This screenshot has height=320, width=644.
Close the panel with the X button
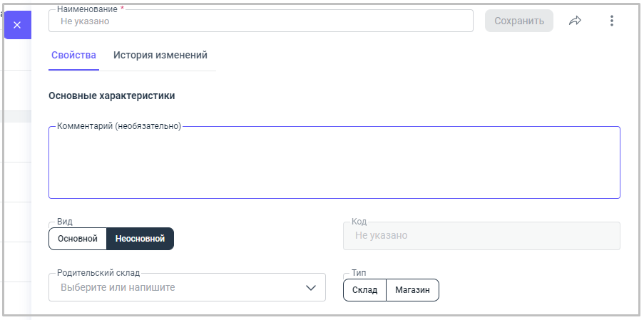17,25
